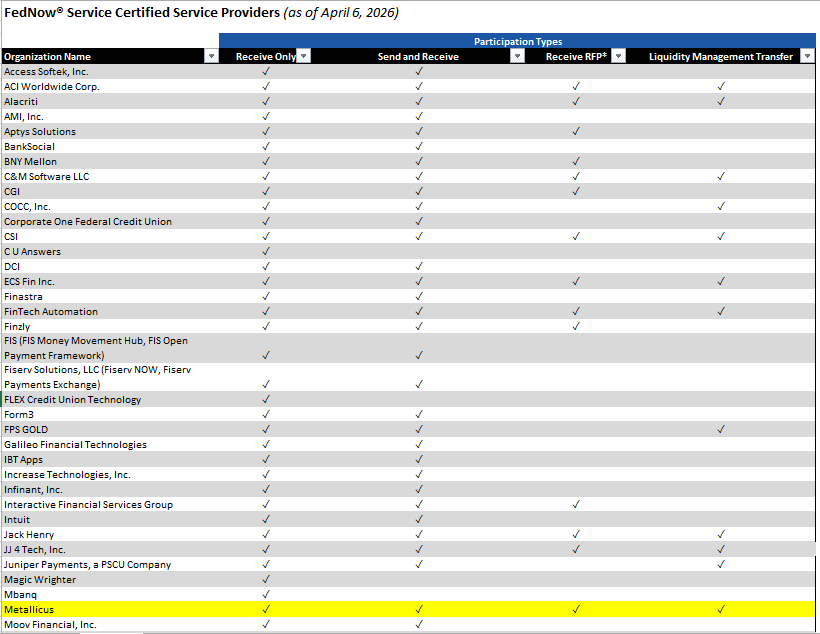Open the Send and Receive filter dropdown
This screenshot has width=820, height=634.
(x=517, y=56)
